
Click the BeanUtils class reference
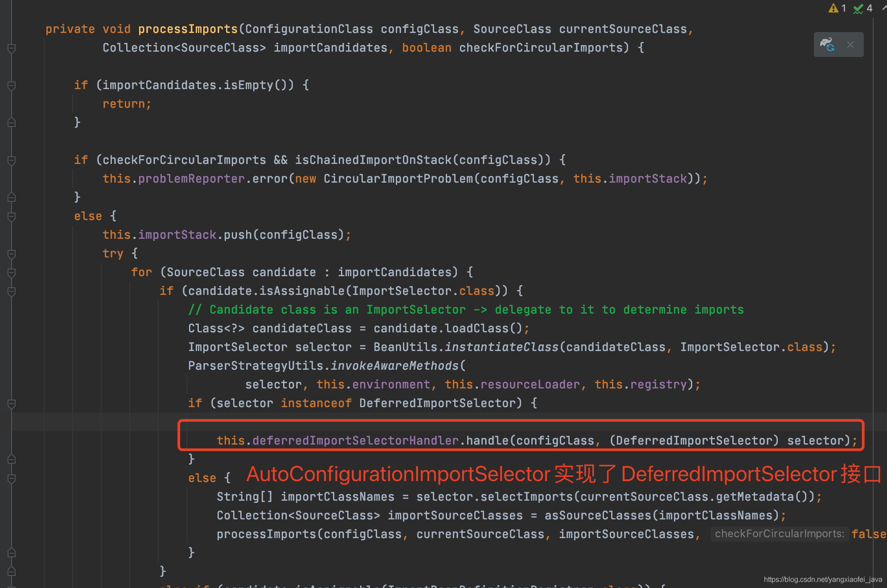406,347
